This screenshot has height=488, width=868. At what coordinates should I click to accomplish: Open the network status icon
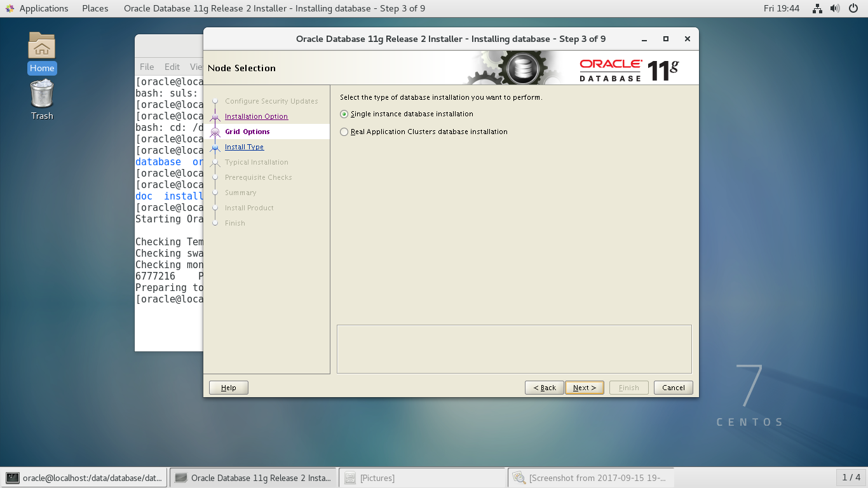coord(818,8)
